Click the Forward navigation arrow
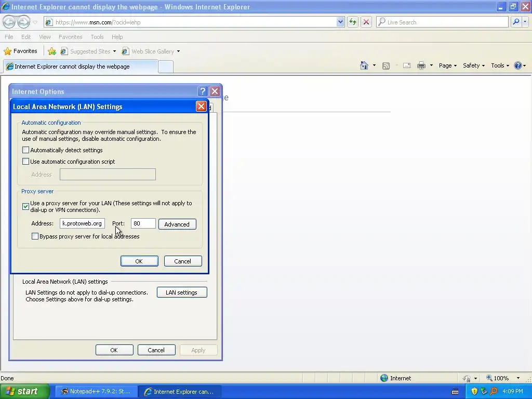532x399 pixels. [x=23, y=22]
